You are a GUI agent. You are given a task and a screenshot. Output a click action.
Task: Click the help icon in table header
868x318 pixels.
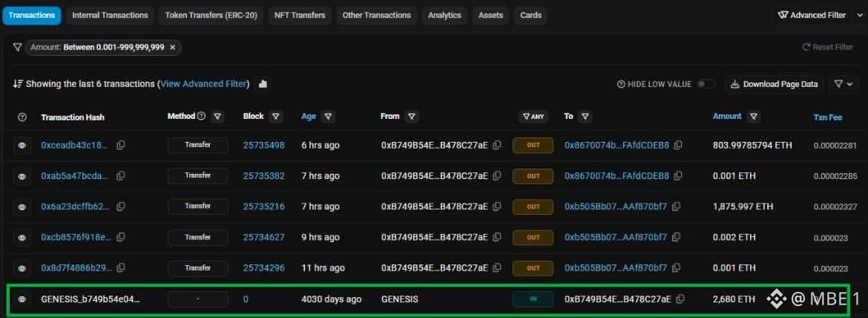[22, 117]
